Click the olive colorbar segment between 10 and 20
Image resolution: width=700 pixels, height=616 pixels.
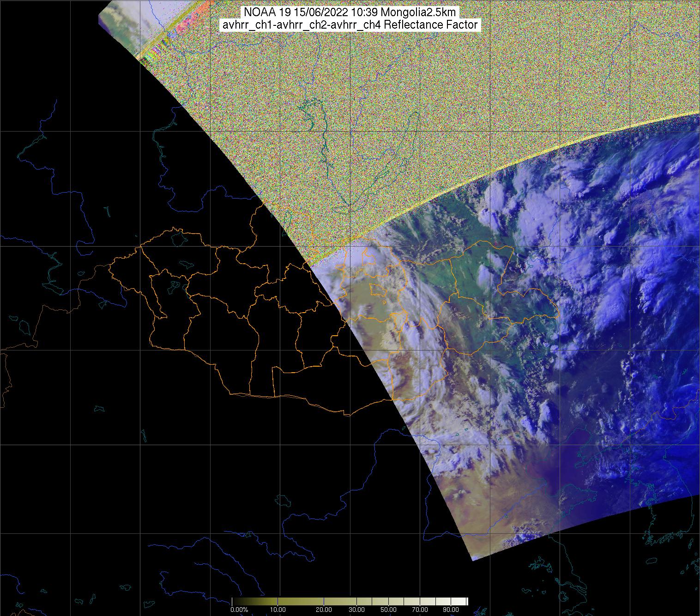pos(300,601)
